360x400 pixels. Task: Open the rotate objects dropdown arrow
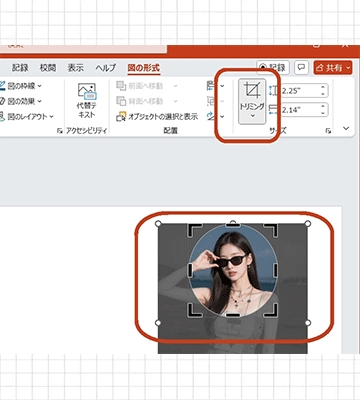(x=222, y=116)
